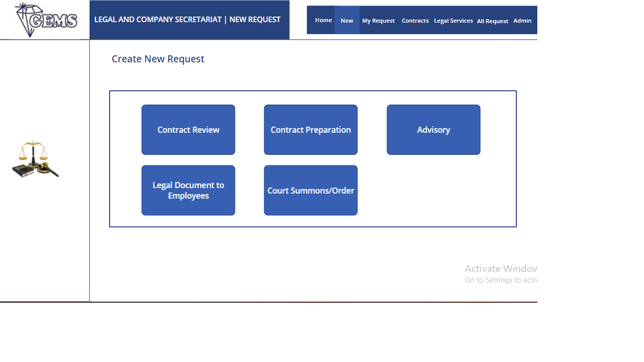Start a Contract Review request

pos(188,130)
